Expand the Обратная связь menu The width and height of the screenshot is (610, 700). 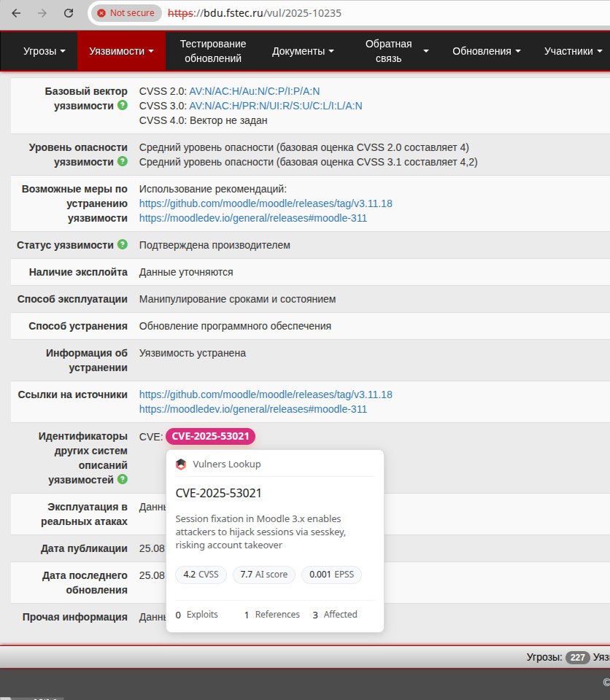click(397, 51)
